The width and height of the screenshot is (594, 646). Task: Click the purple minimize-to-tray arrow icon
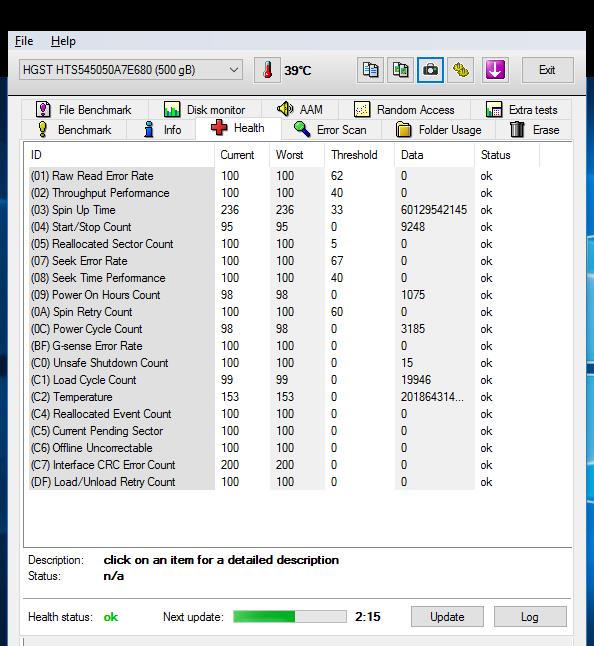495,70
